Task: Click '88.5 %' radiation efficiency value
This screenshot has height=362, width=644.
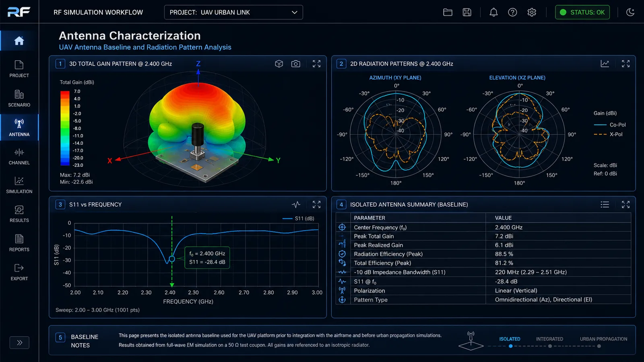Action: pos(504,254)
